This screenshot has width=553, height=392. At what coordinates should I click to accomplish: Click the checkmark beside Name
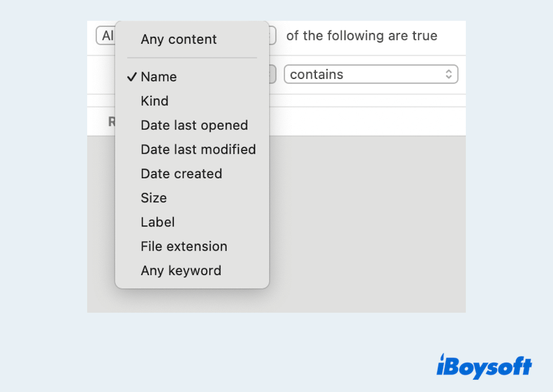pos(132,77)
